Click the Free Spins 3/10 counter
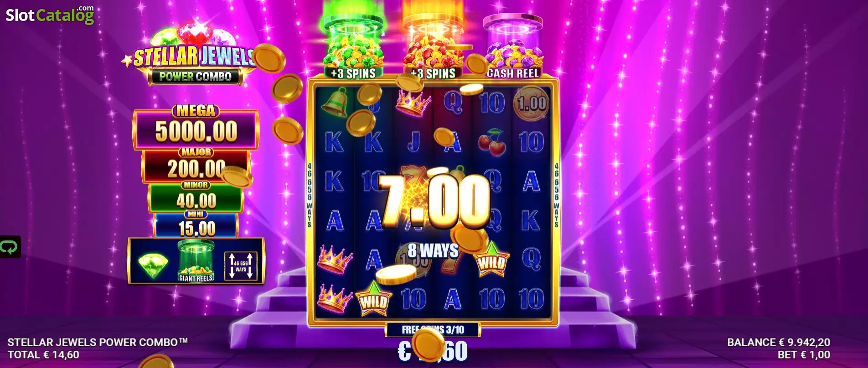 (433, 329)
